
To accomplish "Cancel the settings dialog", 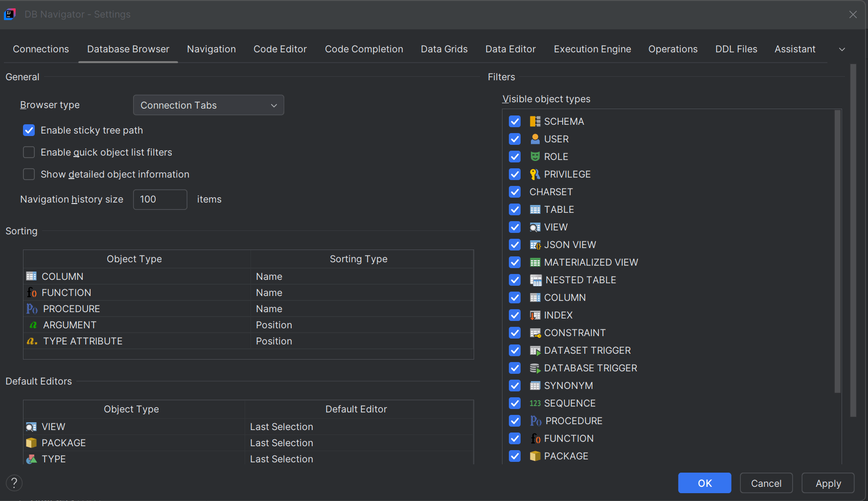I will [766, 483].
